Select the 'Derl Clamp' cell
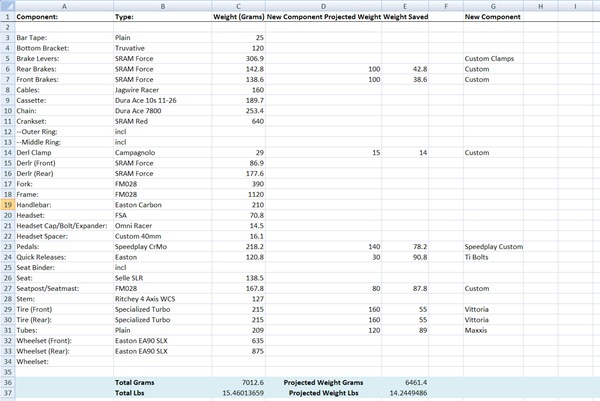600x401 pixels. coord(64,152)
